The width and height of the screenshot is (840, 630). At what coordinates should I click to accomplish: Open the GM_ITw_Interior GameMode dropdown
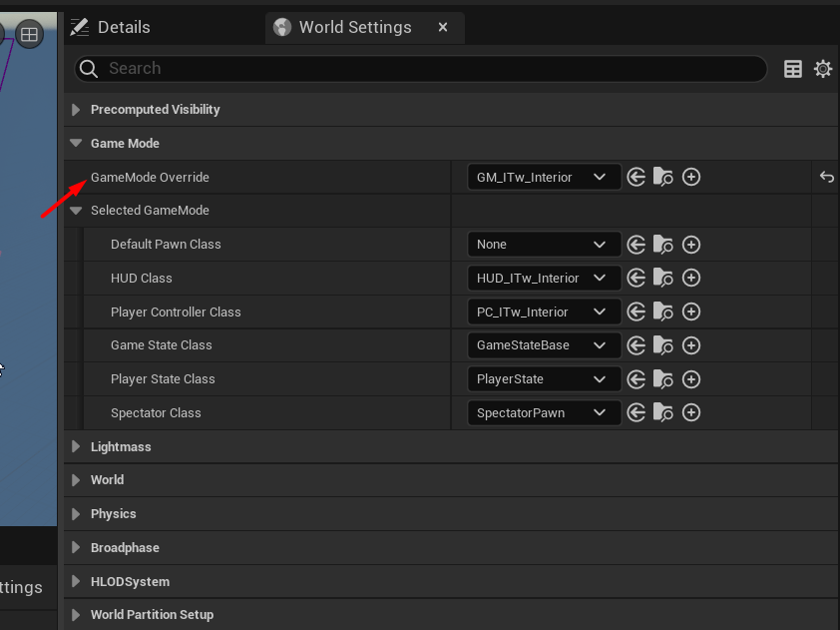point(543,177)
